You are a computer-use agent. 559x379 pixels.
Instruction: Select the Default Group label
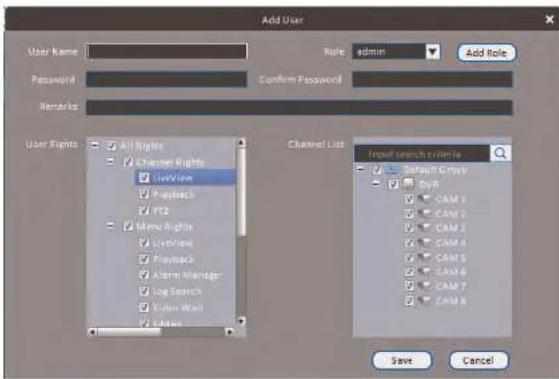point(435,169)
